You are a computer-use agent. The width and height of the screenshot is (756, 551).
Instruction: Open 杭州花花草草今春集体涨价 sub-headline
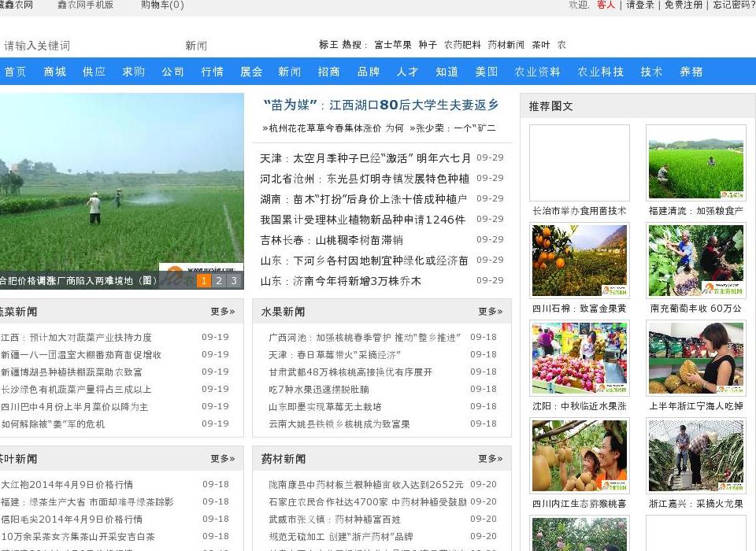pos(332,128)
